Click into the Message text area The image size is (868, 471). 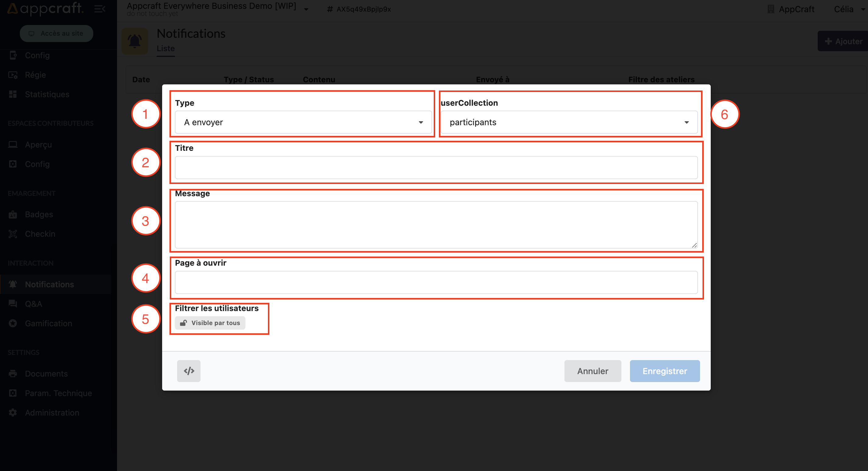point(436,225)
